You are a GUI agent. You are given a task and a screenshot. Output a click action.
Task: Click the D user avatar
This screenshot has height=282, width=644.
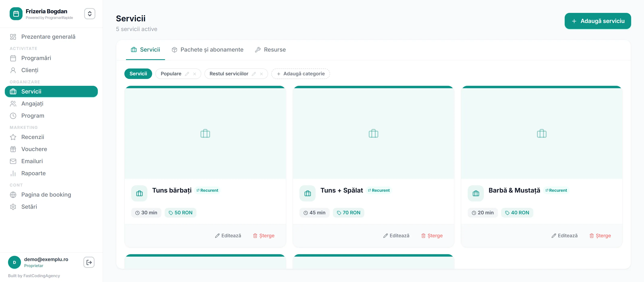[14, 262]
